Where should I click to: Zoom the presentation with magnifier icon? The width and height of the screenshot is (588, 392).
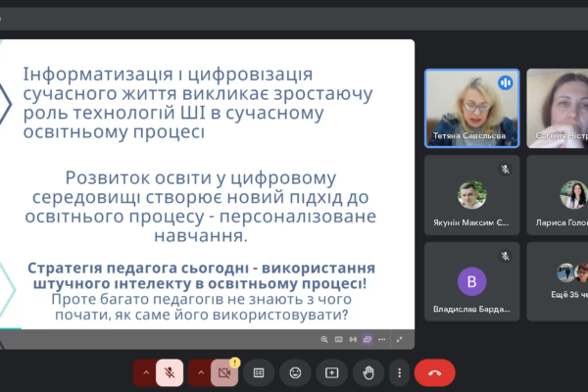click(x=324, y=339)
